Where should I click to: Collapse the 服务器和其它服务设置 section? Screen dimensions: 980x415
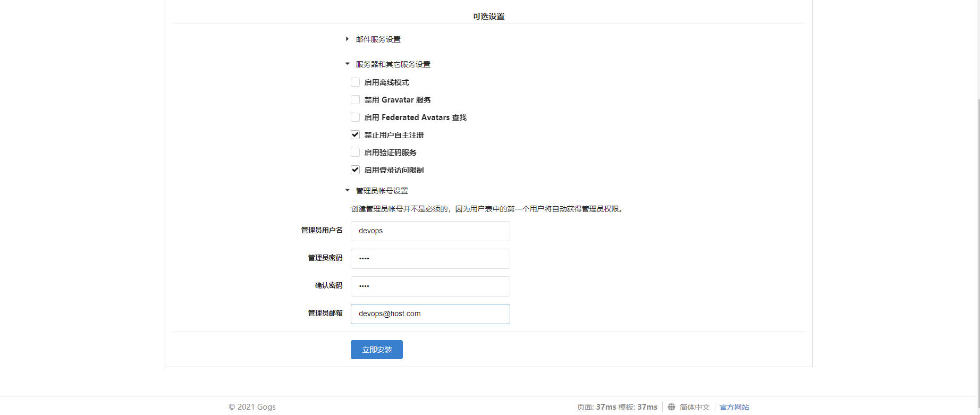click(x=388, y=64)
